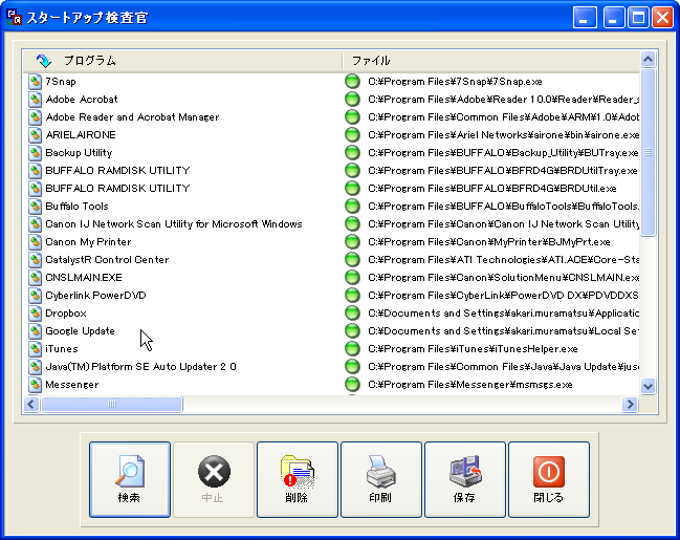Image resolution: width=680 pixels, height=540 pixels.
Task: Close the スタートアップ検査官 window
Action: coord(663,17)
